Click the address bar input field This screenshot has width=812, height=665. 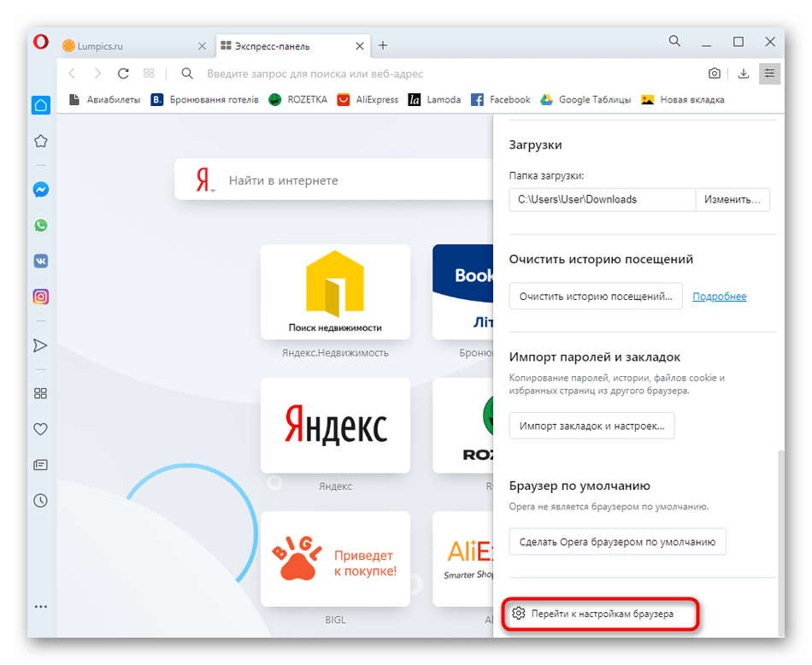(x=445, y=74)
